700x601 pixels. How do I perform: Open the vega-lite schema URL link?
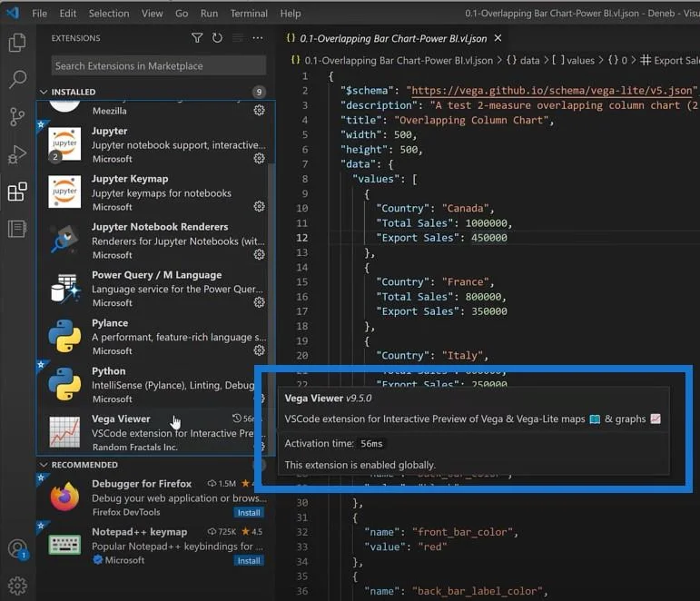(551, 91)
